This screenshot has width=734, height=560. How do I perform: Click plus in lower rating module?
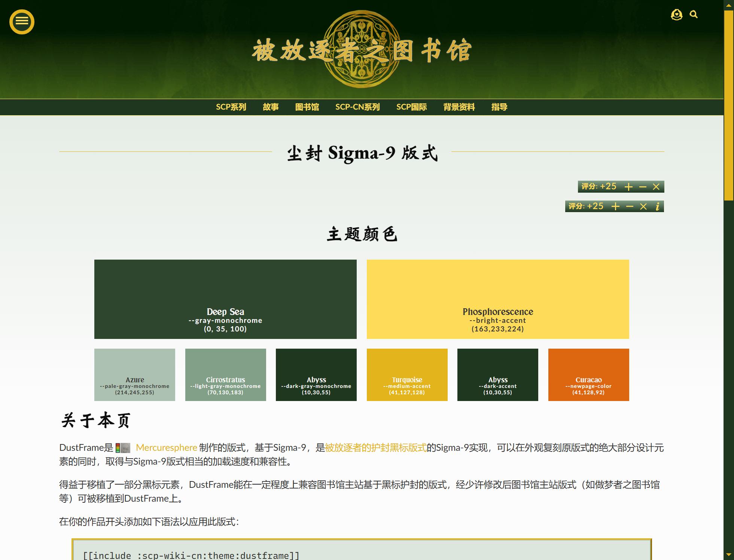point(615,206)
